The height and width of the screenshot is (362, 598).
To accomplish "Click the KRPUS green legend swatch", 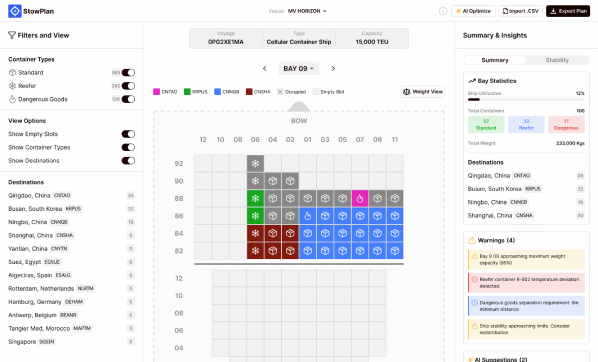I will 187,92.
